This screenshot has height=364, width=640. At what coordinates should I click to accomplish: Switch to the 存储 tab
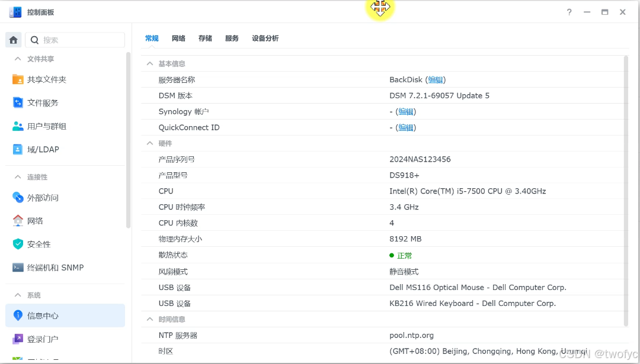[205, 38]
